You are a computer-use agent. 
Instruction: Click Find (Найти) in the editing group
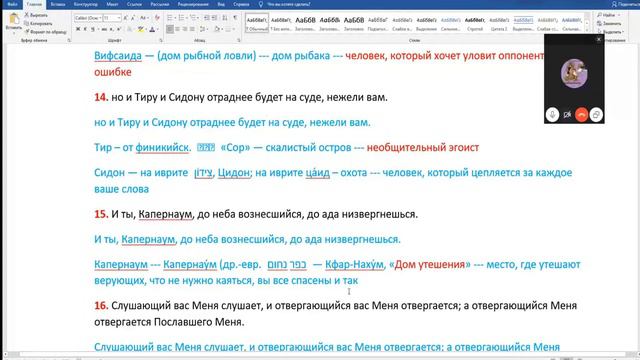(608, 15)
